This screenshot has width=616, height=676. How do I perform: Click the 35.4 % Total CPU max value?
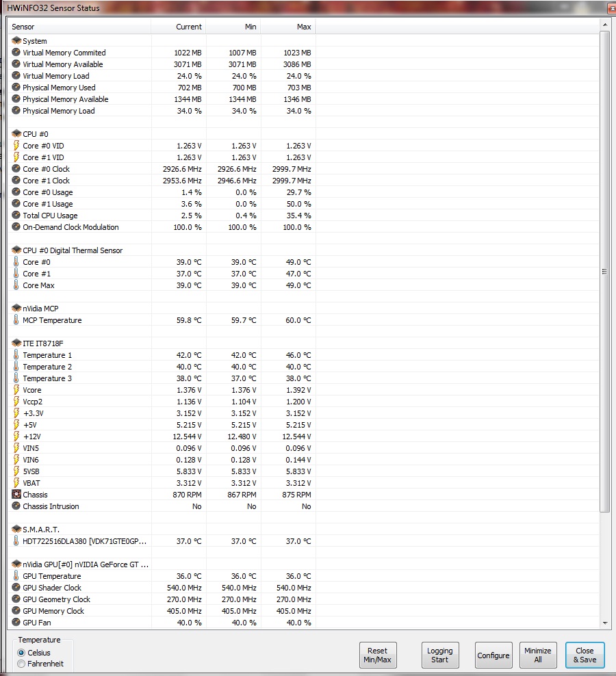coord(298,216)
